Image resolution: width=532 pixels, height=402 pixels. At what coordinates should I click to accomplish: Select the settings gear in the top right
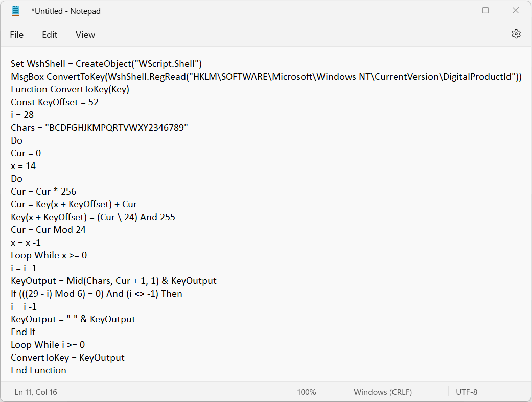click(516, 34)
